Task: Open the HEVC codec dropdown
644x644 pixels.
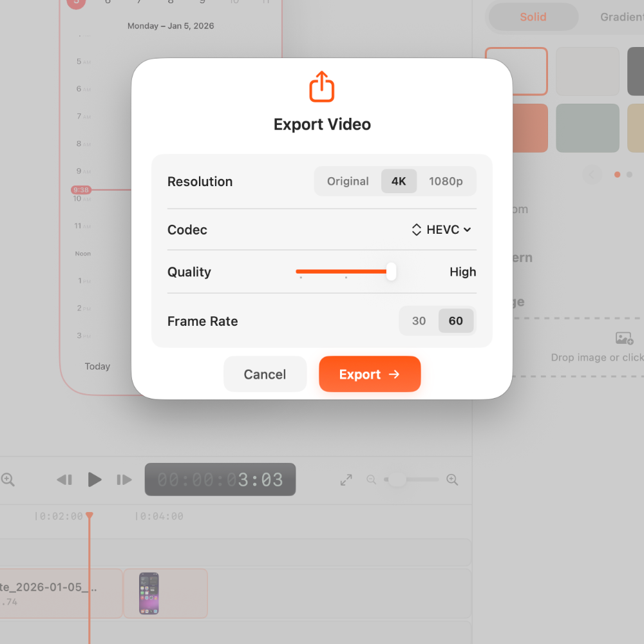Action: 441,230
